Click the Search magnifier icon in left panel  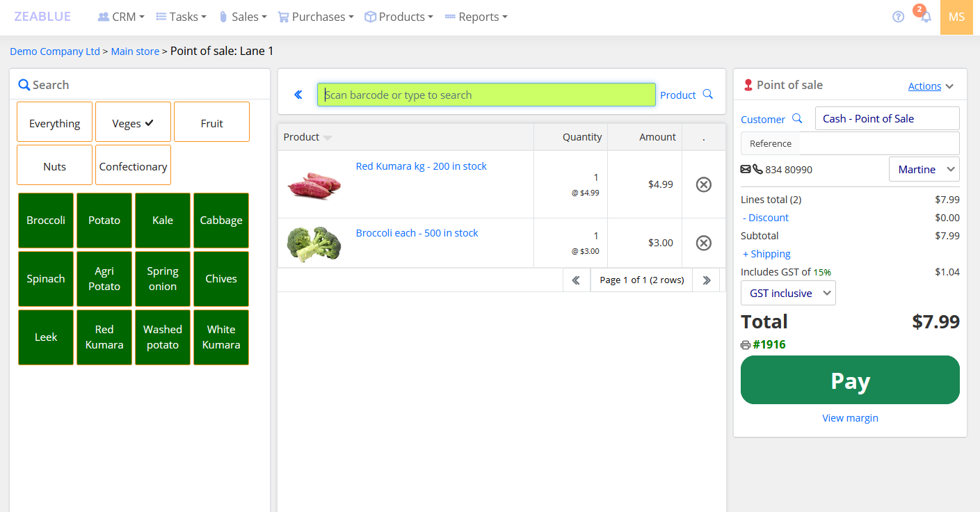pos(24,85)
